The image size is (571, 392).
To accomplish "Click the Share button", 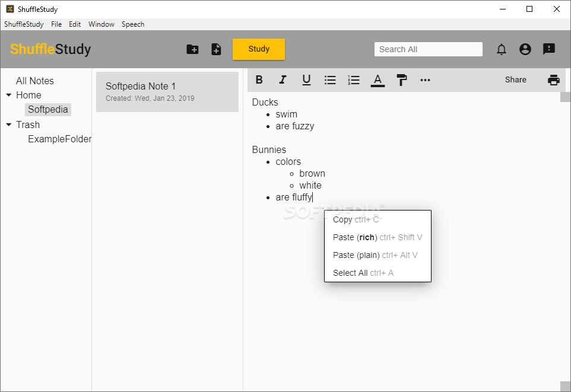I will pos(515,79).
